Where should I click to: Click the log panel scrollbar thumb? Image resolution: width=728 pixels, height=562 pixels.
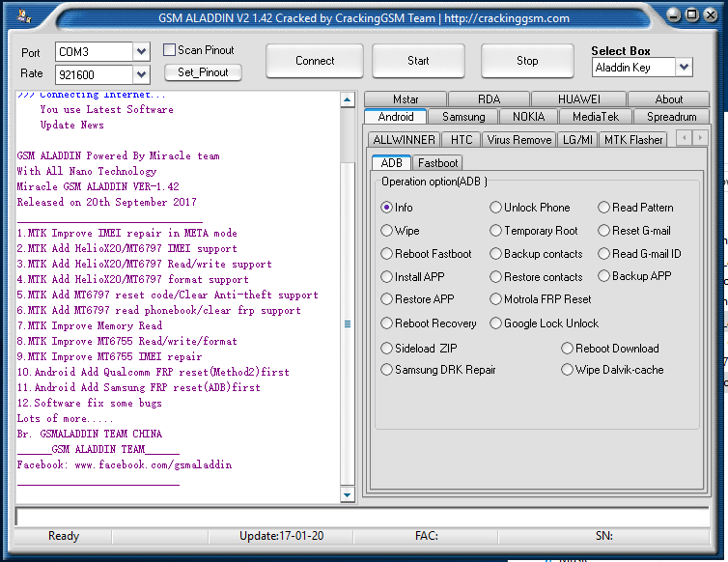click(x=348, y=324)
